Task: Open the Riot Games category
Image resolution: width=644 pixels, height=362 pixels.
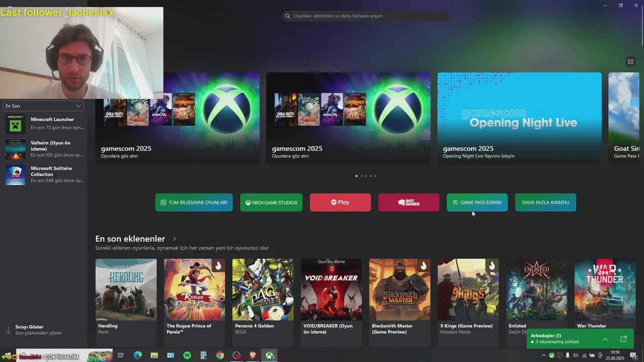Action: pos(409,203)
